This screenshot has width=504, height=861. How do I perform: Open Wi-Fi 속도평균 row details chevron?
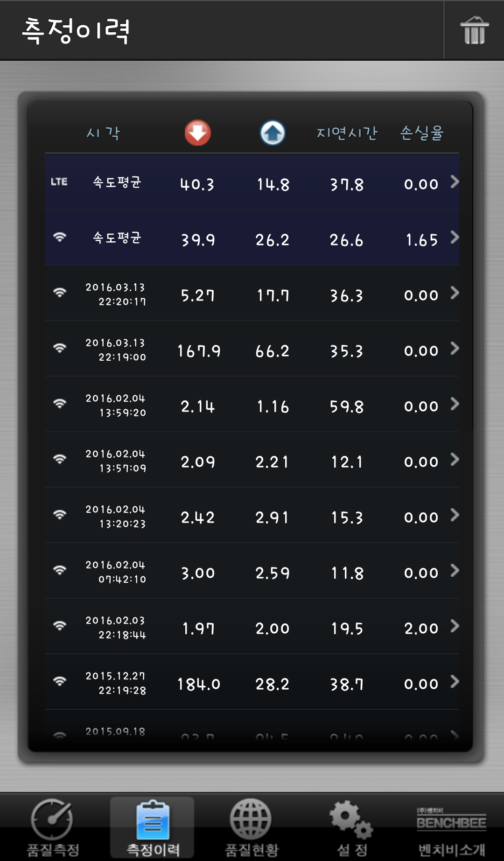[x=455, y=237]
